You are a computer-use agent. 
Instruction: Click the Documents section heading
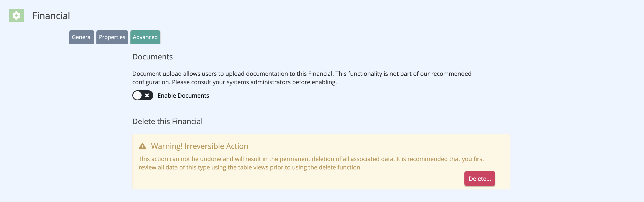(x=152, y=57)
